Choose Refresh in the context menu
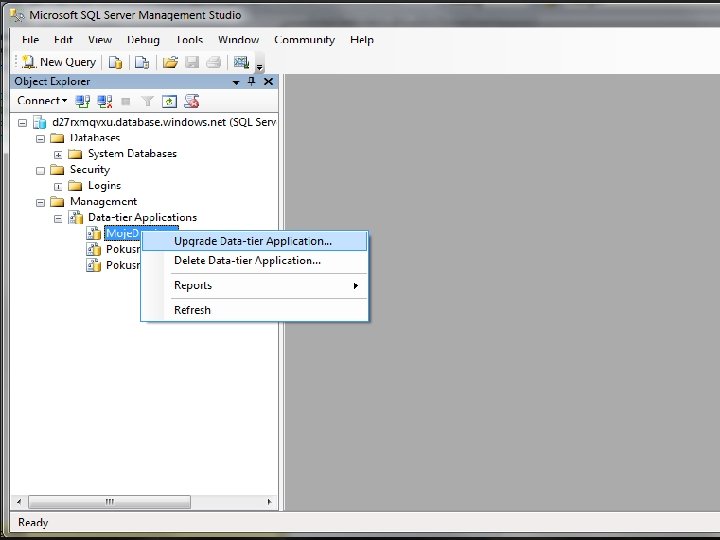This screenshot has width=720, height=540. point(254,310)
